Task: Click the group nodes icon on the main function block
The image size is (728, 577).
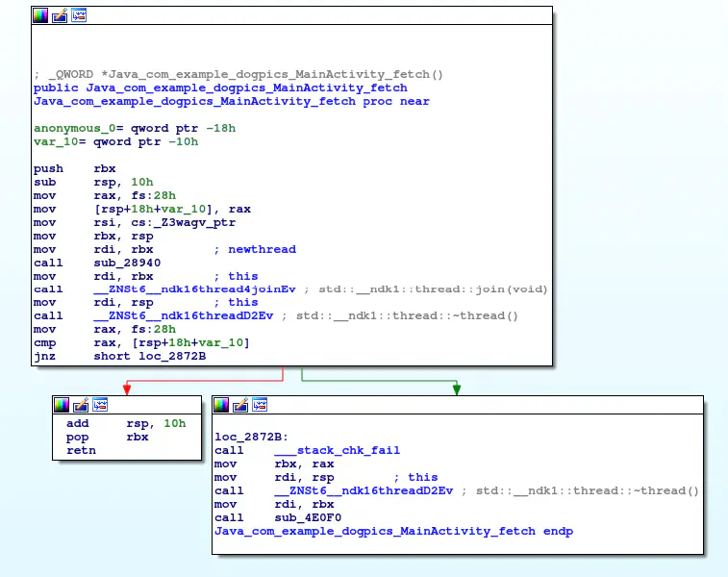Action: [79, 15]
